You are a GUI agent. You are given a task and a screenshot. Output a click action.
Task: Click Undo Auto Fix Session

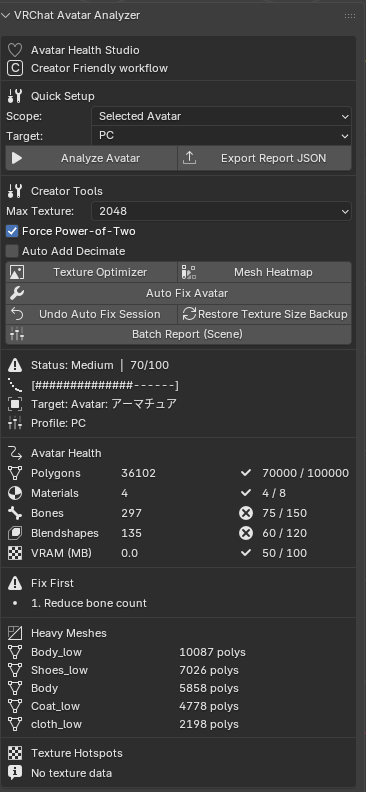91,314
